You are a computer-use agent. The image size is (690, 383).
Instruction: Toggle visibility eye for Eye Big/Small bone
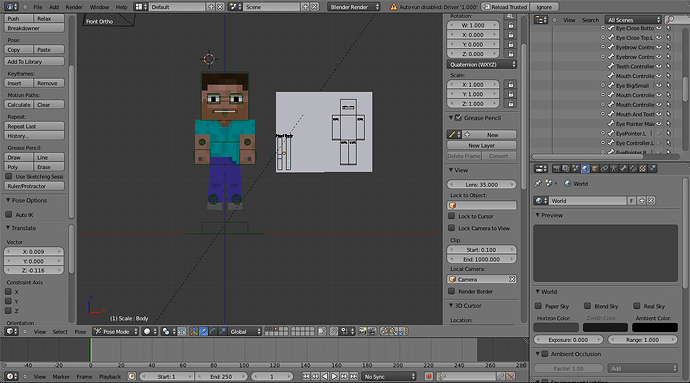point(659,85)
